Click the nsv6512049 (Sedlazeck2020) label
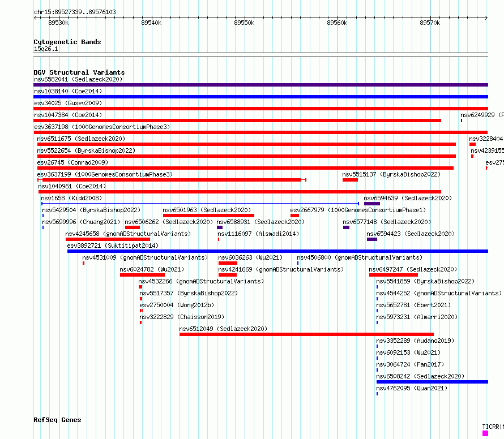 pos(223,329)
